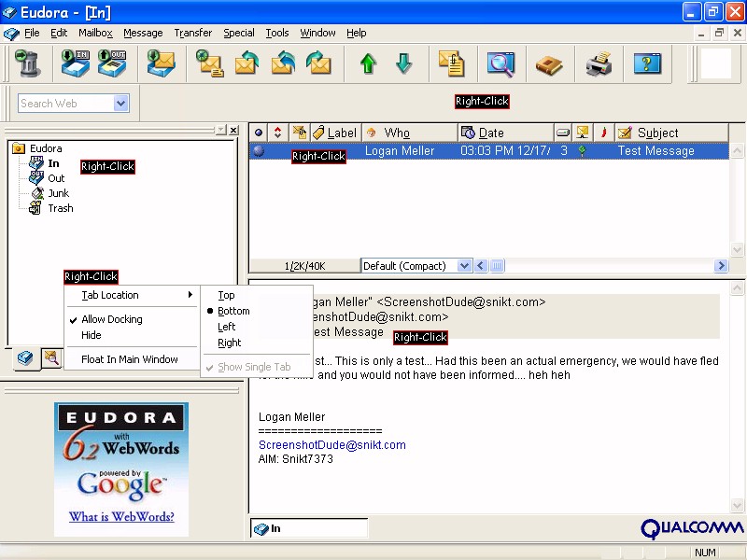Screen dimensions: 747x560
Task: Click the Delete Message trash can icon
Action: 28,63
